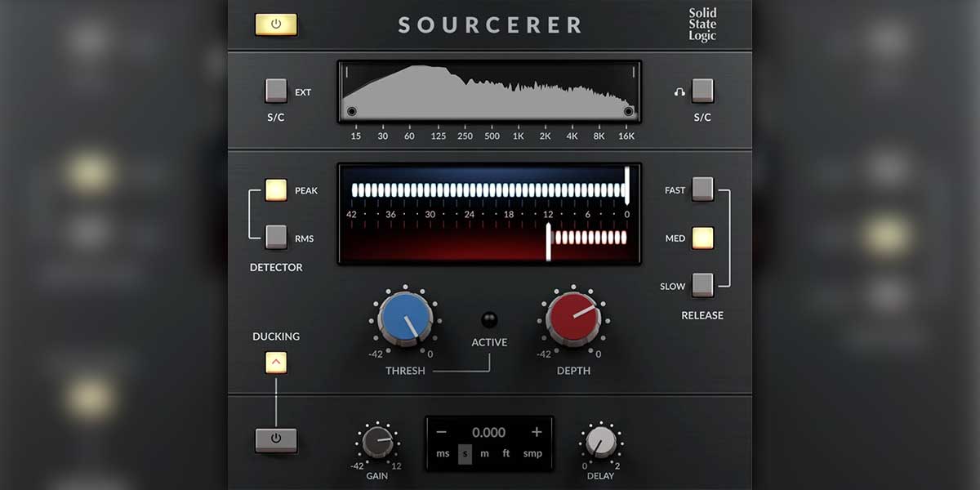
Task: Click the RELEASE label
Action: coord(702,315)
